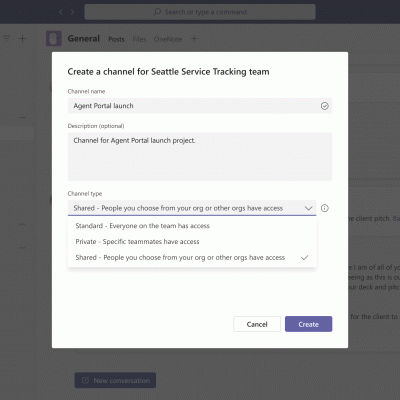Click the General channel avatar icon
400x400 pixels.
tap(54, 39)
